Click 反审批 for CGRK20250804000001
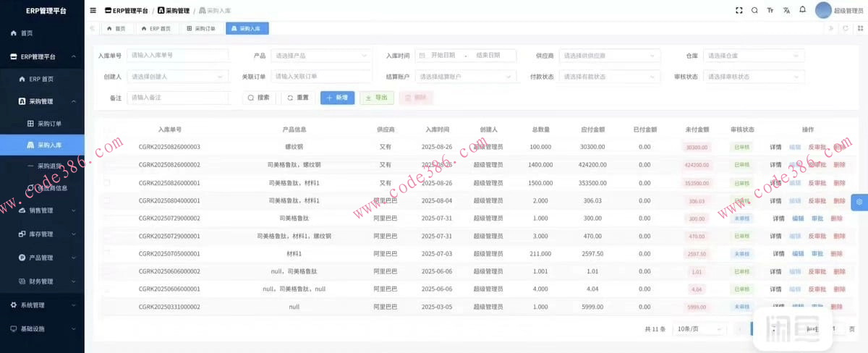Viewport: 868px width, 353px height. pos(817,200)
